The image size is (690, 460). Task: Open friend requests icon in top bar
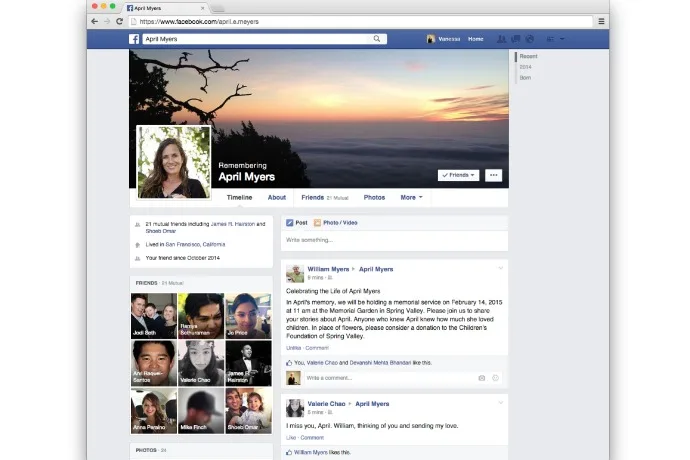[x=501, y=39]
